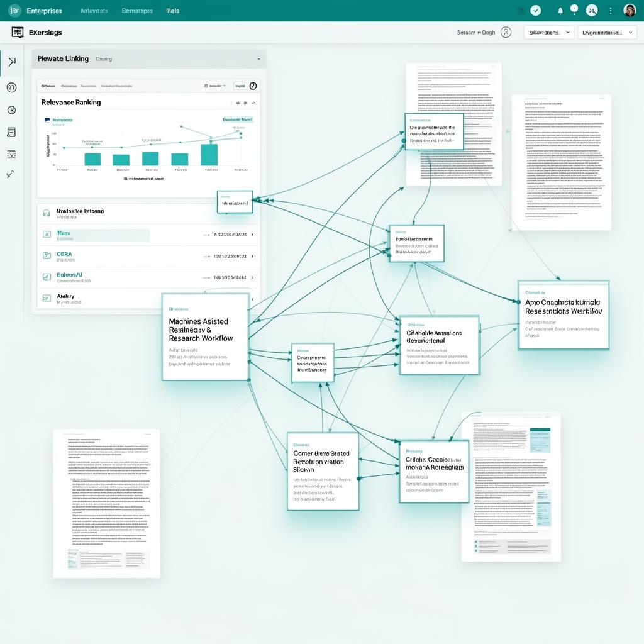Open the second top navigation item
This screenshot has width=644, height=644.
pyautogui.click(x=94, y=11)
